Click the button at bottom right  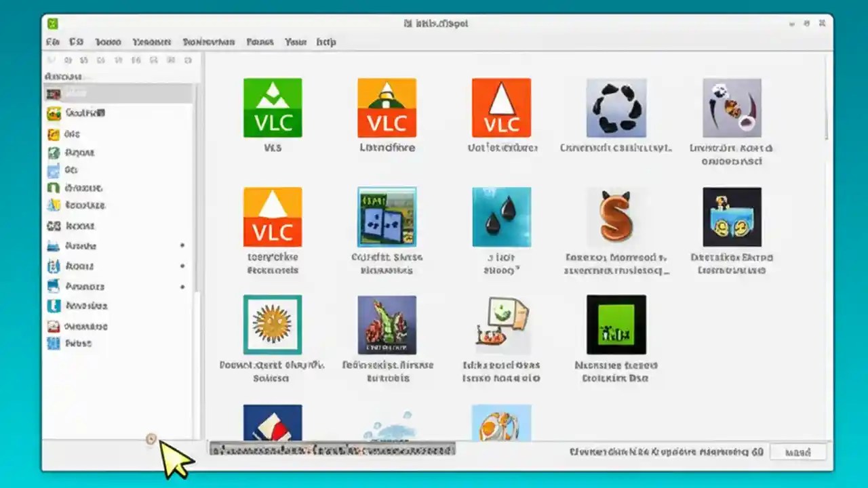[799, 451]
